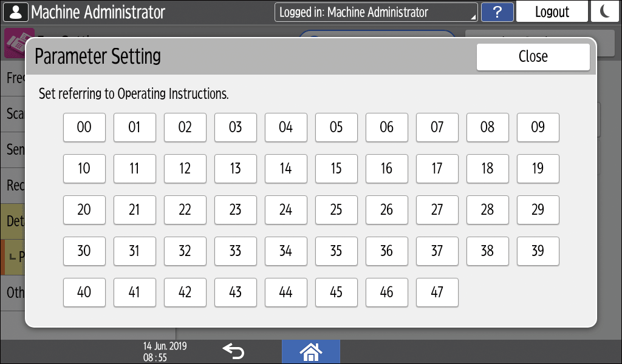Choose parameter number 47
The height and width of the screenshot is (364, 622).
[437, 292]
